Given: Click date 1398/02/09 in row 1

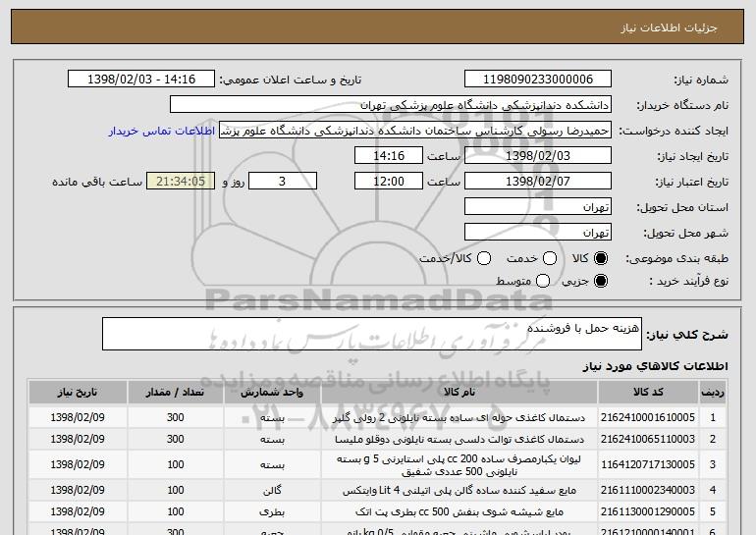Looking at the screenshot, I should 78,417.
